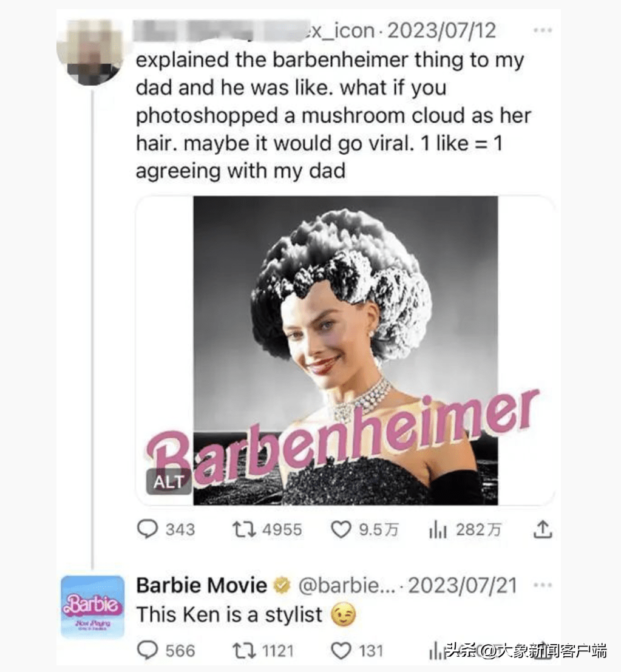Show ALT text for the image

pyautogui.click(x=168, y=482)
